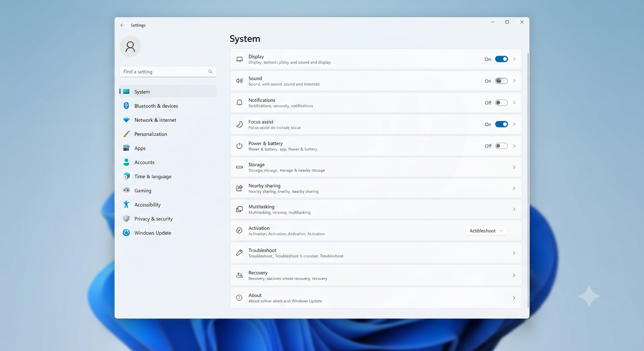Open the Activation dropdown box
Screen dimensions: 644x351
click(x=486, y=231)
